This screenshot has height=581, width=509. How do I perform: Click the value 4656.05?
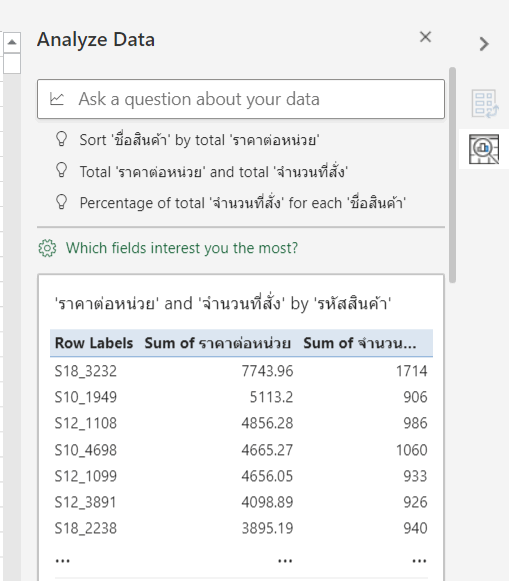coord(267,476)
